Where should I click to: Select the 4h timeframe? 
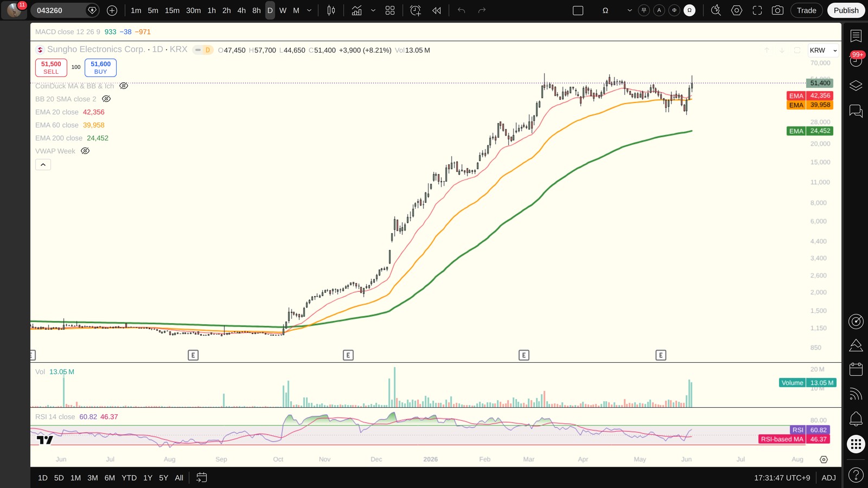241,10
